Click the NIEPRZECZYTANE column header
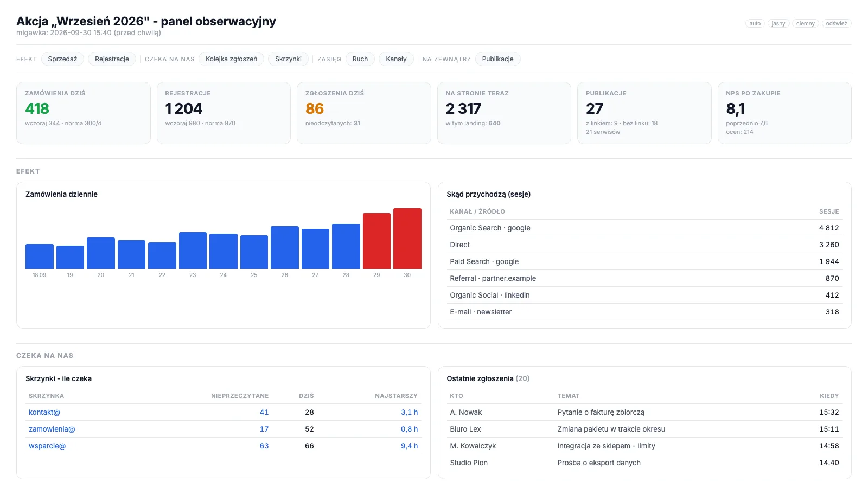The height and width of the screenshot is (488, 868). (x=240, y=396)
